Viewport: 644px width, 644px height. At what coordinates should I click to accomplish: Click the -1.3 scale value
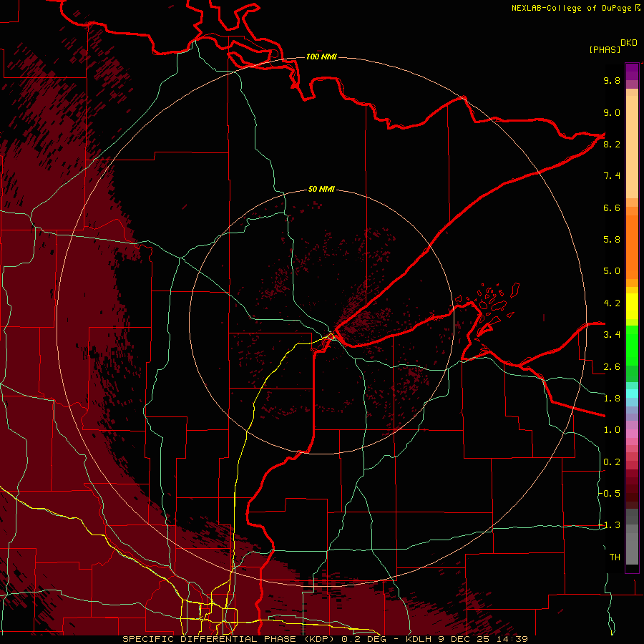[610, 525]
